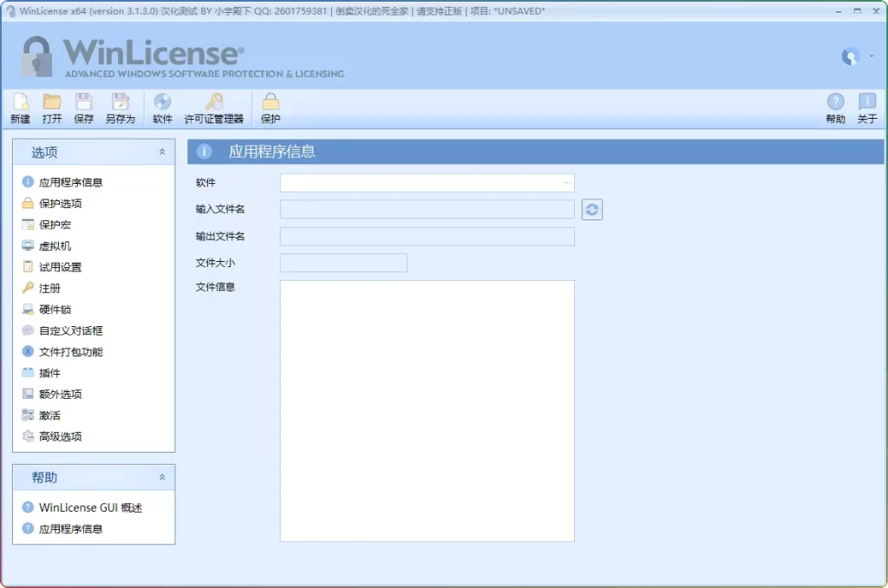This screenshot has width=888, height=588.
Task: Close the WinLicense window
Action: point(876,11)
